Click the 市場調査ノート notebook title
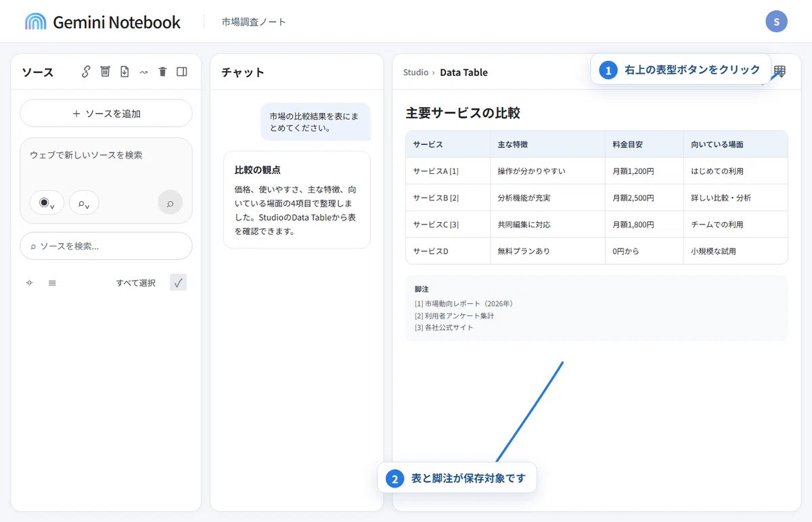This screenshot has height=522, width=812. point(254,22)
